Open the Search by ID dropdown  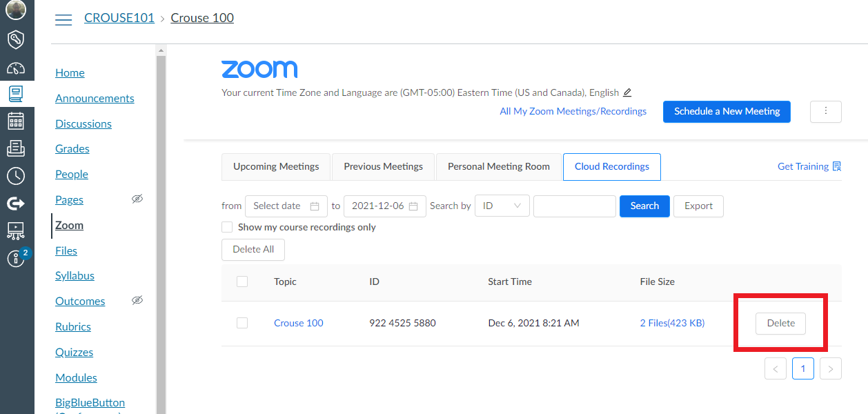coord(502,206)
